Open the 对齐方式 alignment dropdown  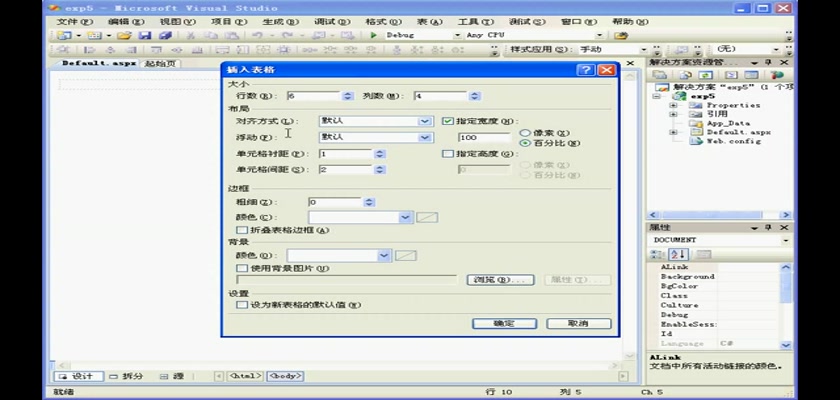(x=424, y=121)
